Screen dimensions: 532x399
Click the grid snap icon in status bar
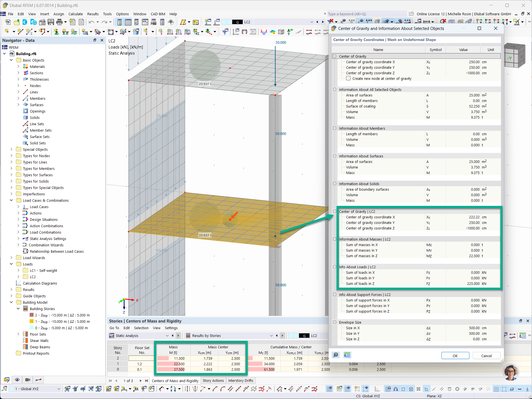pyautogui.click(x=387, y=389)
